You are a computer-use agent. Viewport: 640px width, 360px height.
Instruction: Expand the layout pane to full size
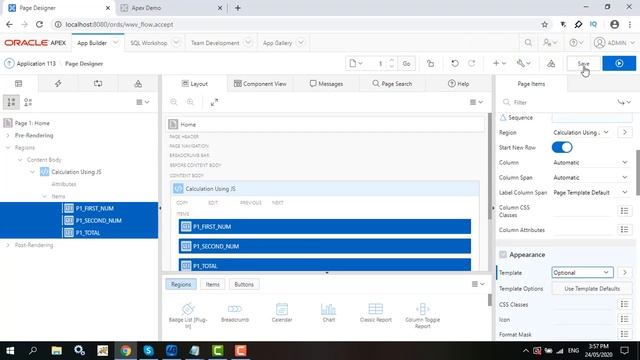pyautogui.click(x=214, y=102)
